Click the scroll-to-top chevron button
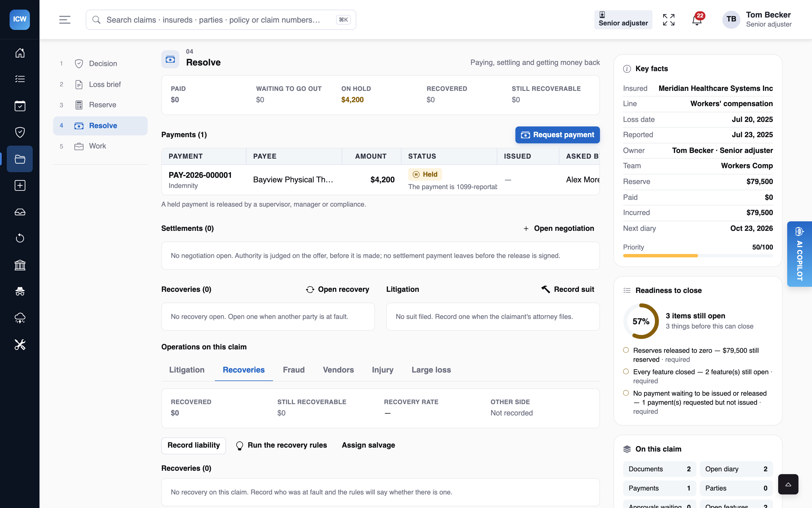 coord(788,484)
